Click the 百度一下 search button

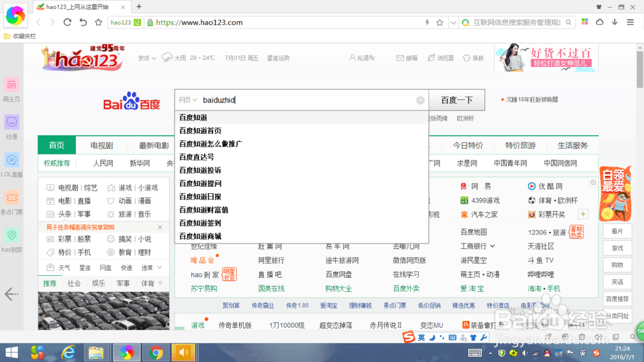coord(457,100)
